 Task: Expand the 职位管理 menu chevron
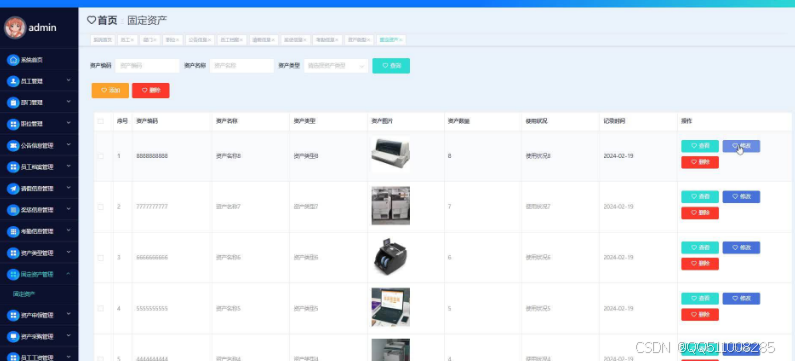click(68, 123)
